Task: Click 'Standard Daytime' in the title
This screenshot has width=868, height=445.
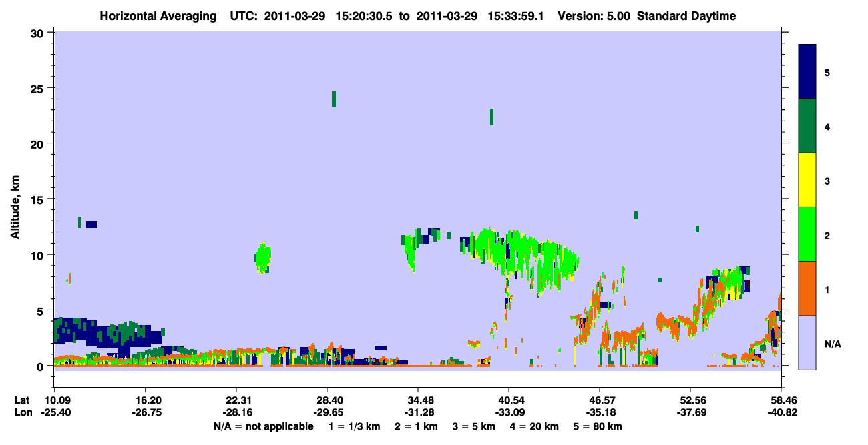Action: tap(686, 17)
